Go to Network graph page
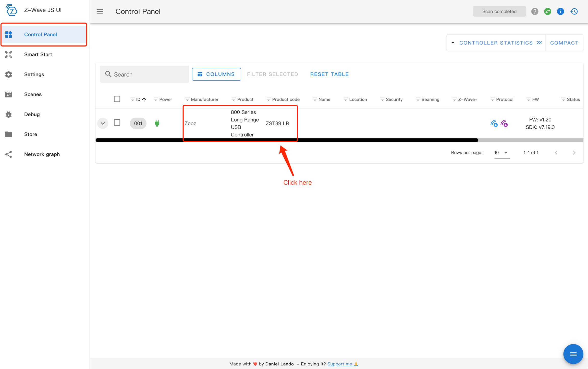Image resolution: width=588 pixels, height=369 pixels. tap(42, 154)
